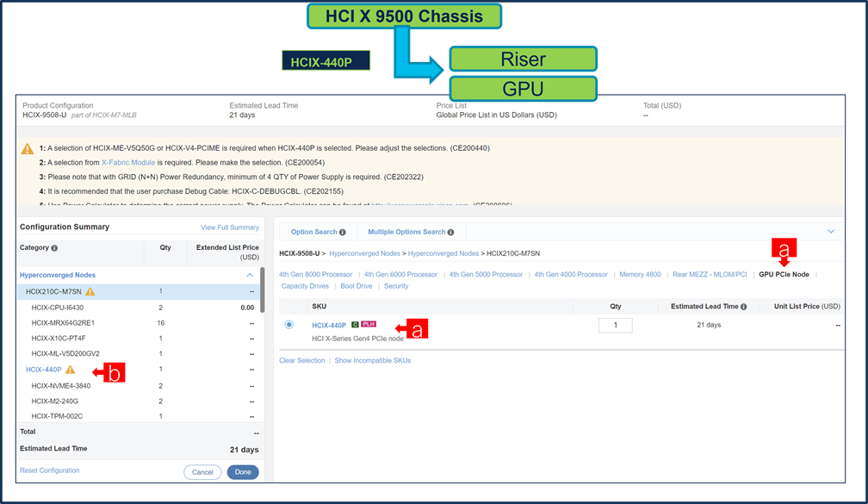This screenshot has width=868, height=504.
Task: Click the SKU column header
Action: click(x=319, y=307)
